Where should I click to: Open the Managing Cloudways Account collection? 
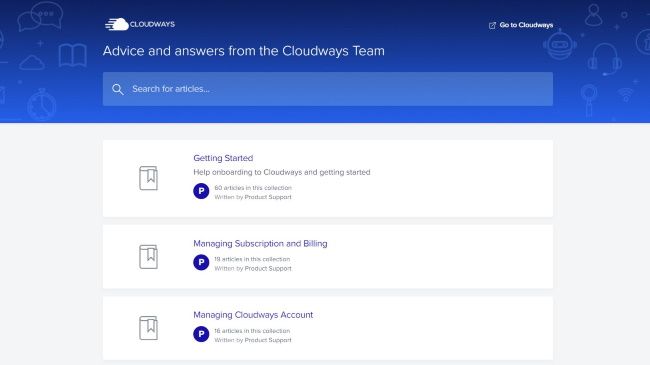point(253,315)
